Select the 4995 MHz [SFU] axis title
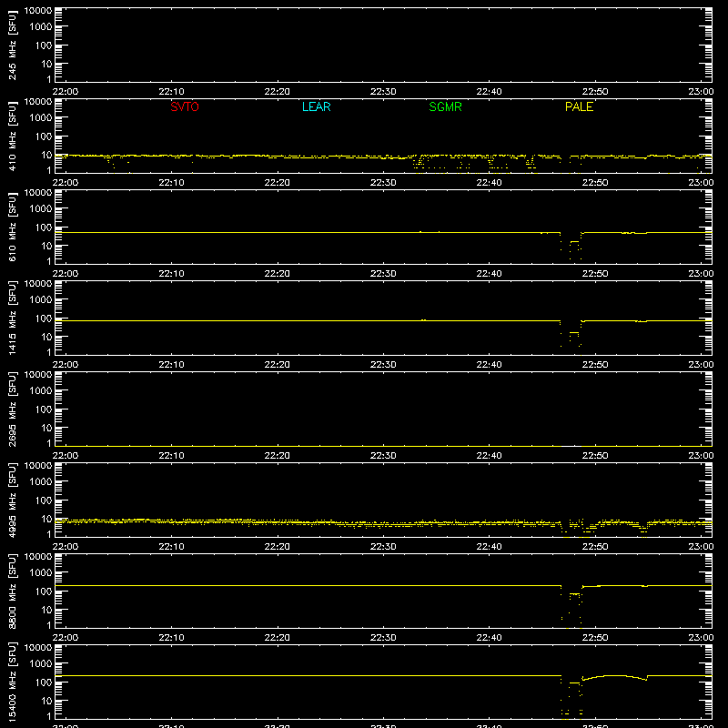728x728 pixels. [x=13, y=500]
